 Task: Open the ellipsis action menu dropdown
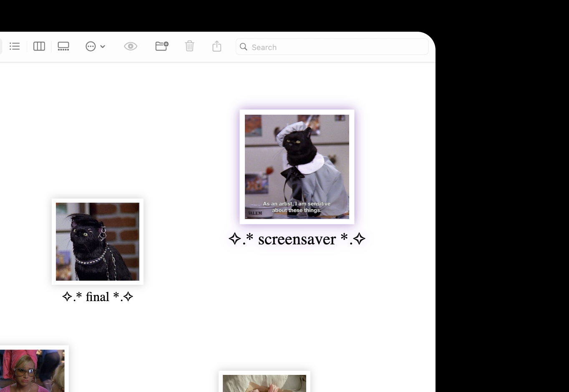coord(95,46)
